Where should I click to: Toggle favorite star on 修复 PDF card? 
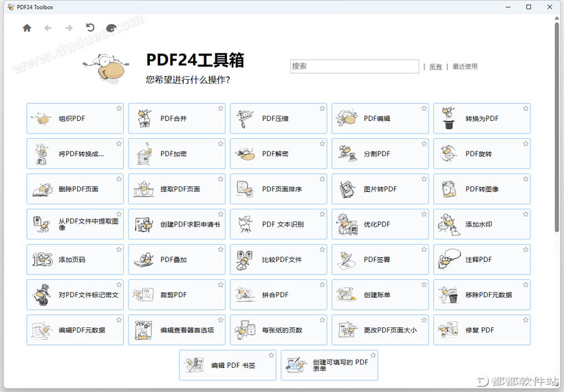point(526,320)
